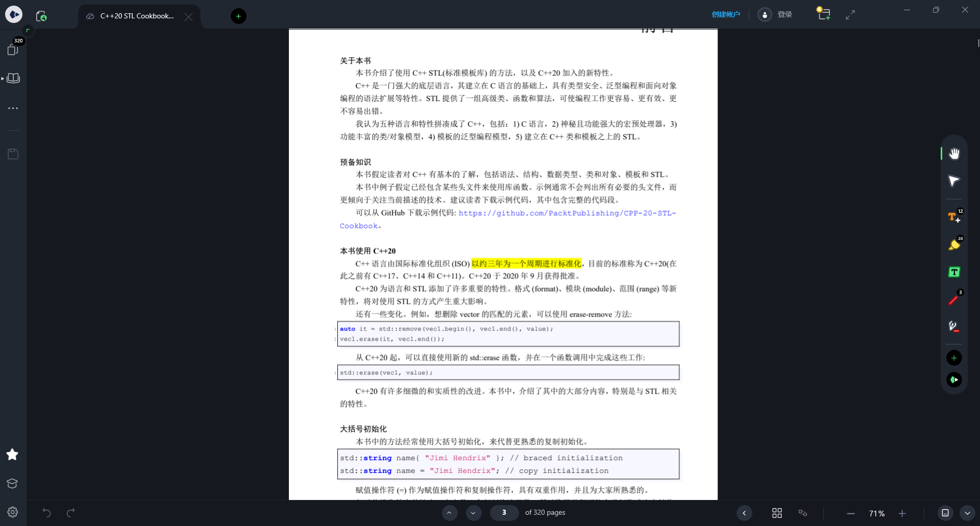Choose the yellow highlighter tool
980x526 pixels.
[954, 245]
